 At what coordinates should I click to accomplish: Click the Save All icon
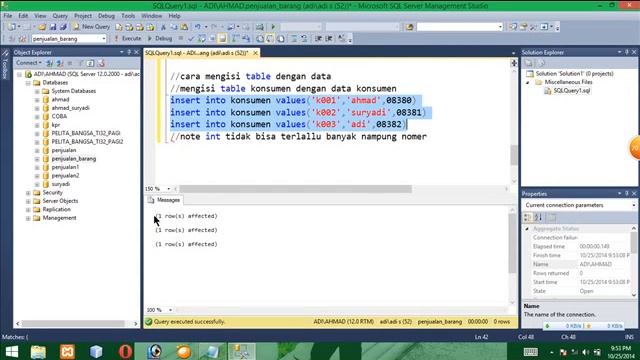click(x=63, y=27)
